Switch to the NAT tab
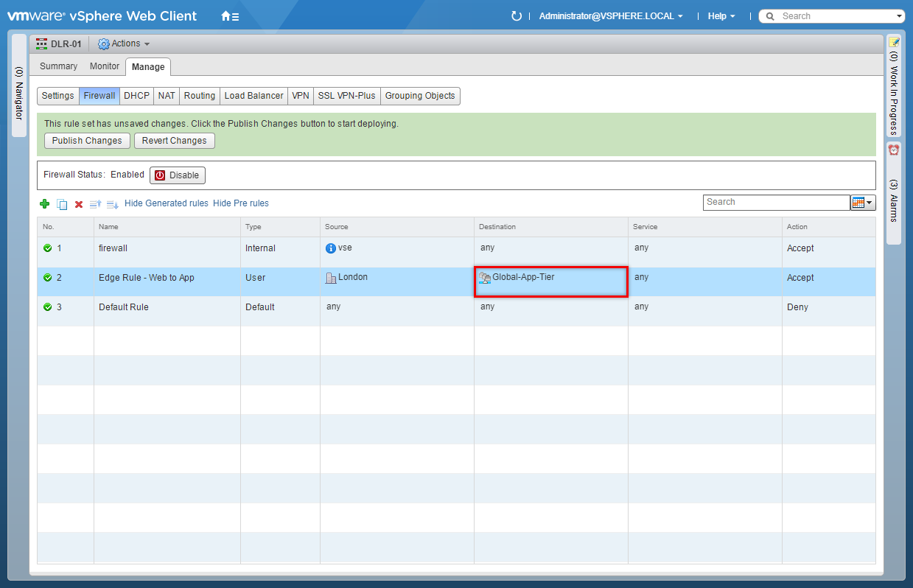The image size is (913, 588). [x=167, y=96]
